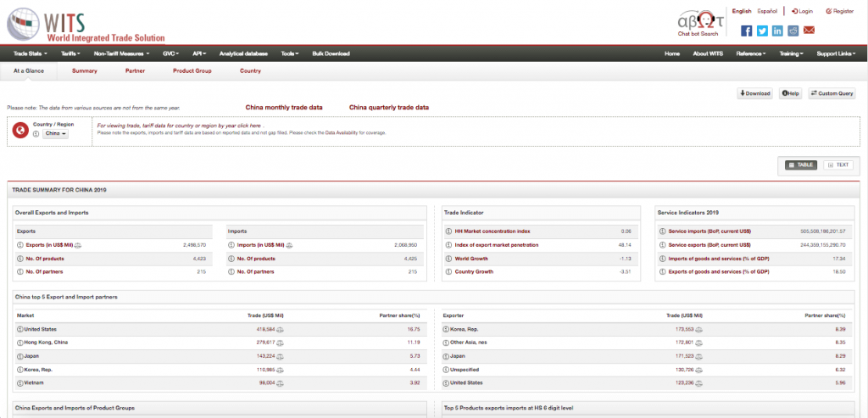
Task: Open Custom Query button
Action: [x=832, y=93]
